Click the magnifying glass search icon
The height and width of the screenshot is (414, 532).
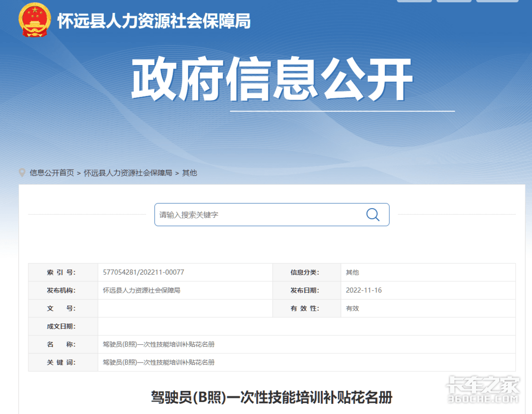[373, 215]
